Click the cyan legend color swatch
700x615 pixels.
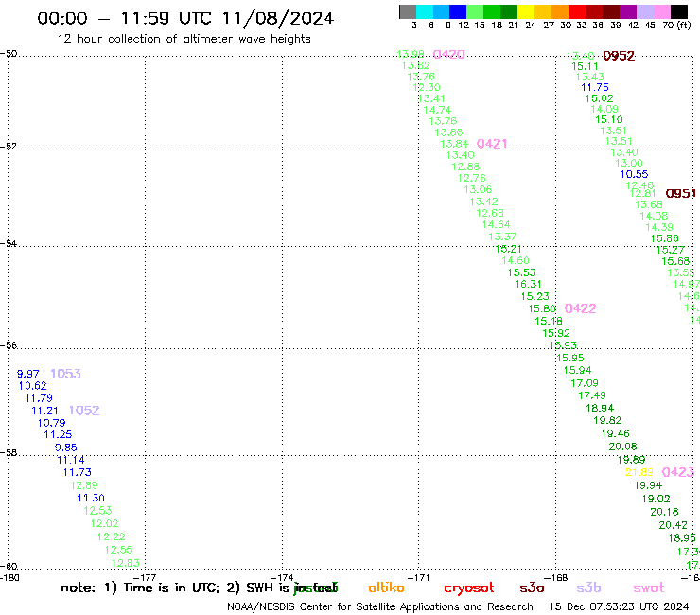[x=425, y=11]
